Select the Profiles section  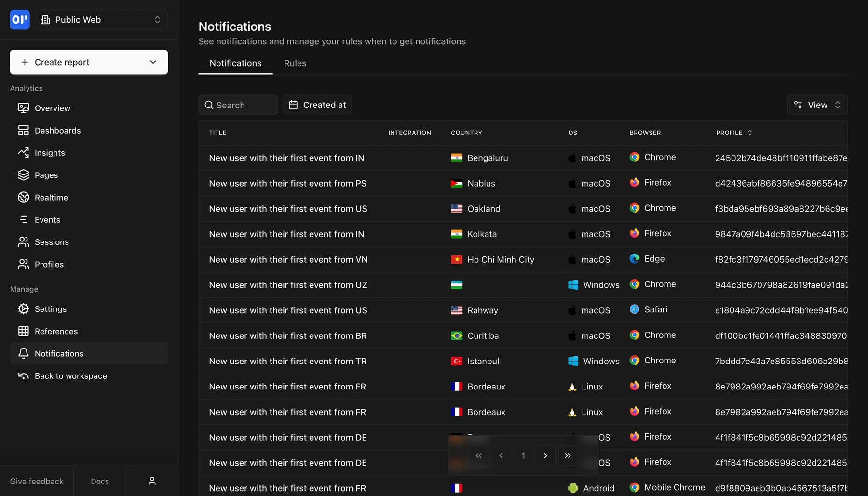coord(49,264)
